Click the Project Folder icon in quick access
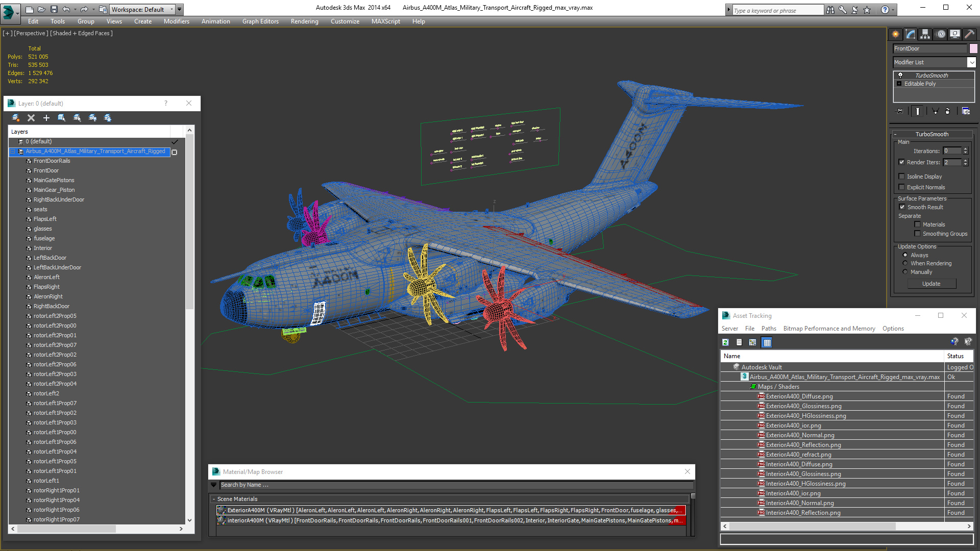Image resolution: width=980 pixels, height=551 pixels. coord(103,9)
